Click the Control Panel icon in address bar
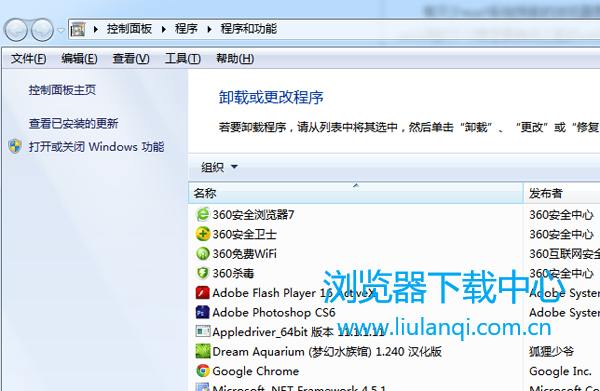This screenshot has height=391, width=600. [x=78, y=29]
